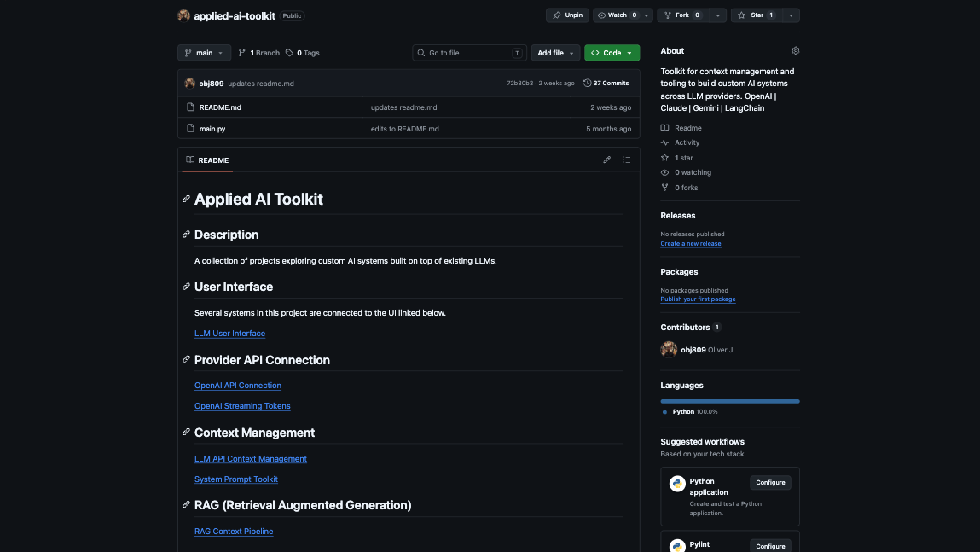This screenshot has width=980, height=552.
Task: Open the About settings gear icon
Action: (795, 50)
